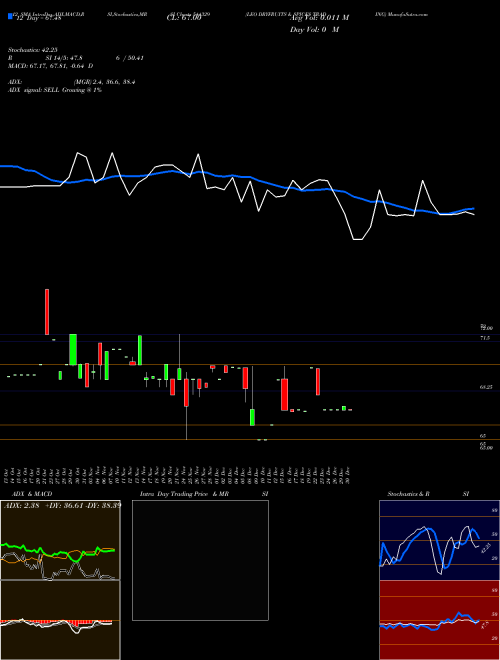Open the MACD histogram chart with red bars
The width and height of the screenshot is (500, 660).
coord(60,620)
